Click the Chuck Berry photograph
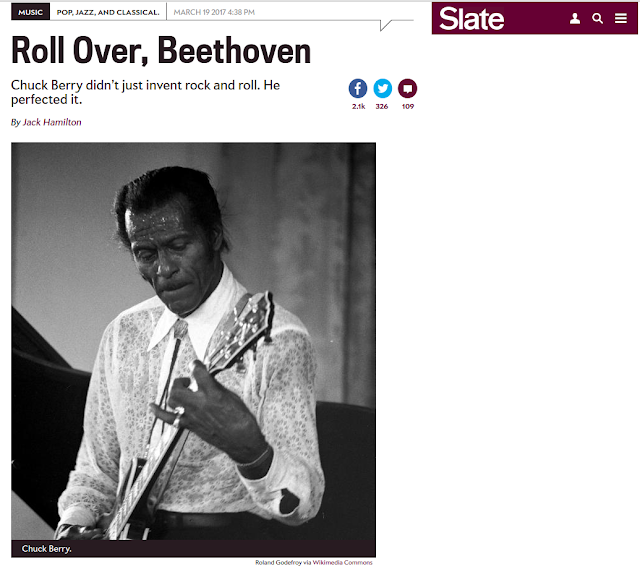 point(193,341)
